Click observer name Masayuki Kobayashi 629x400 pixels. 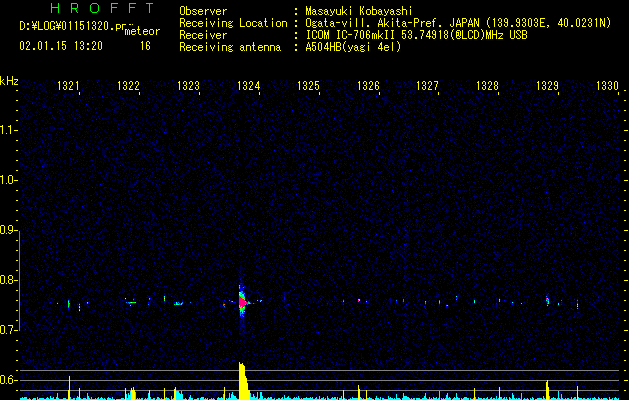point(359,11)
